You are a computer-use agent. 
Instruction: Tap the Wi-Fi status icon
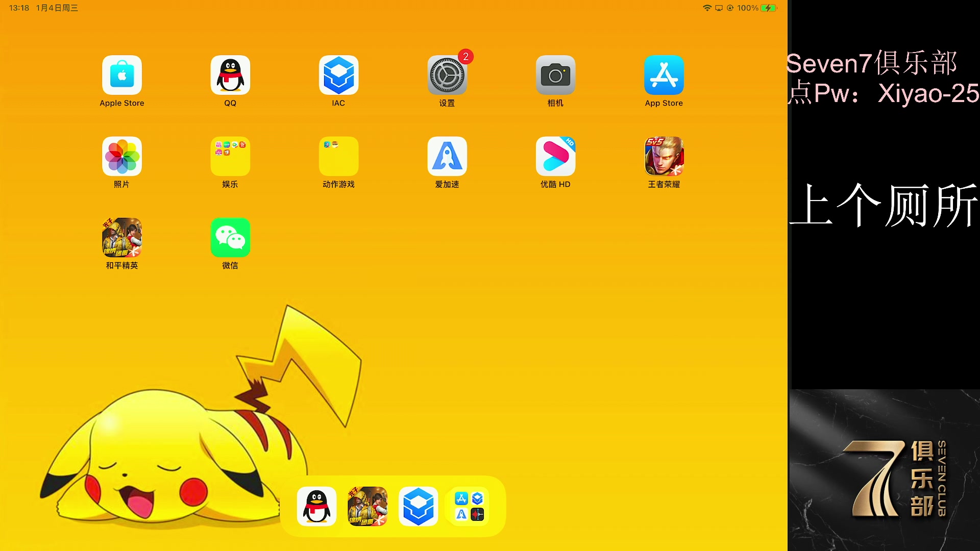[707, 8]
